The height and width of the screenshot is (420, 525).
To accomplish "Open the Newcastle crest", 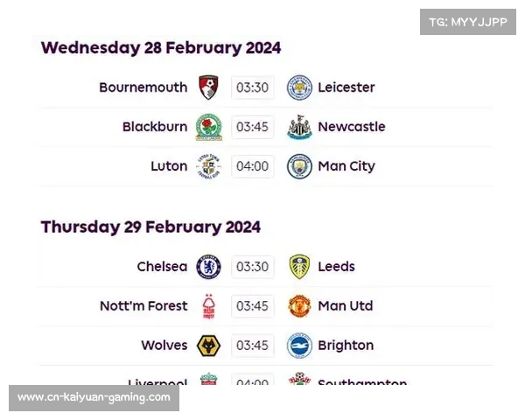I will 299,127.
